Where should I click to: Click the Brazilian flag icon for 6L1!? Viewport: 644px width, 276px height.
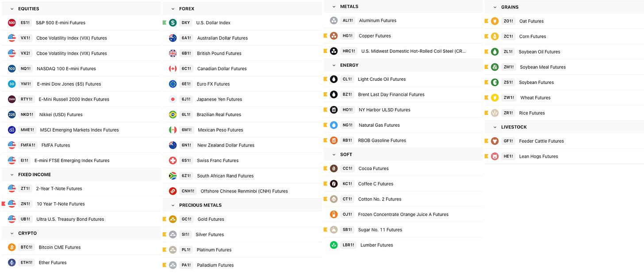pos(173,114)
